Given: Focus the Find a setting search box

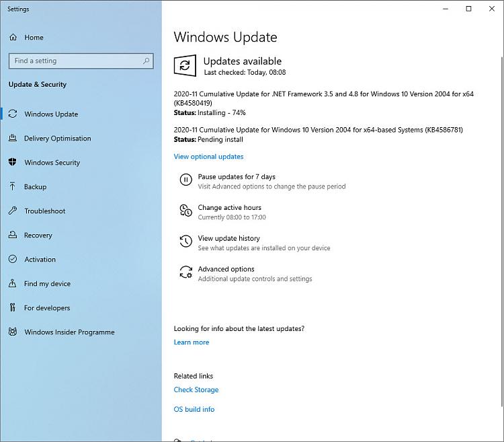Looking at the screenshot, I should tap(81, 61).
